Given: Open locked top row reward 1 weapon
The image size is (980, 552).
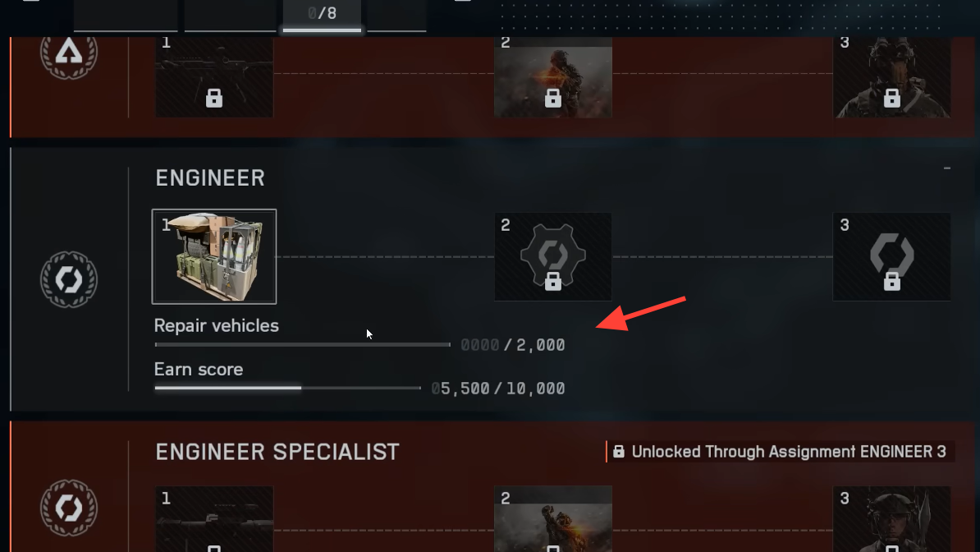Looking at the screenshot, I should [x=213, y=77].
